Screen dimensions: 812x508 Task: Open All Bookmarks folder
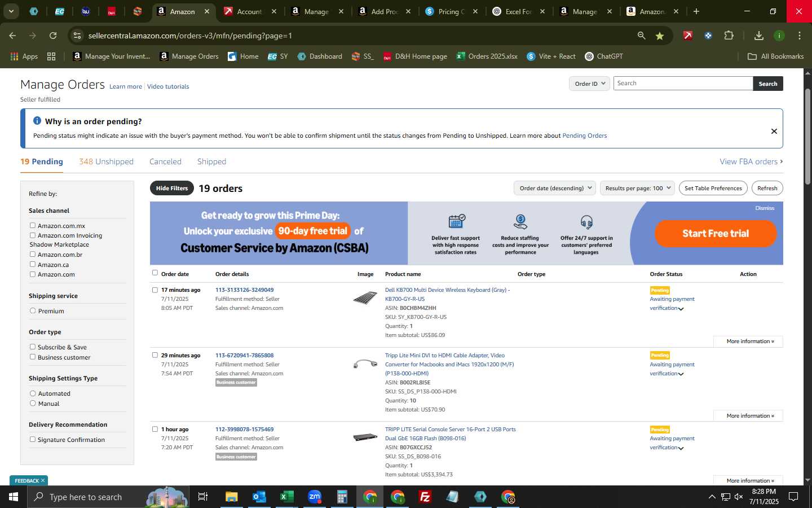(x=775, y=56)
